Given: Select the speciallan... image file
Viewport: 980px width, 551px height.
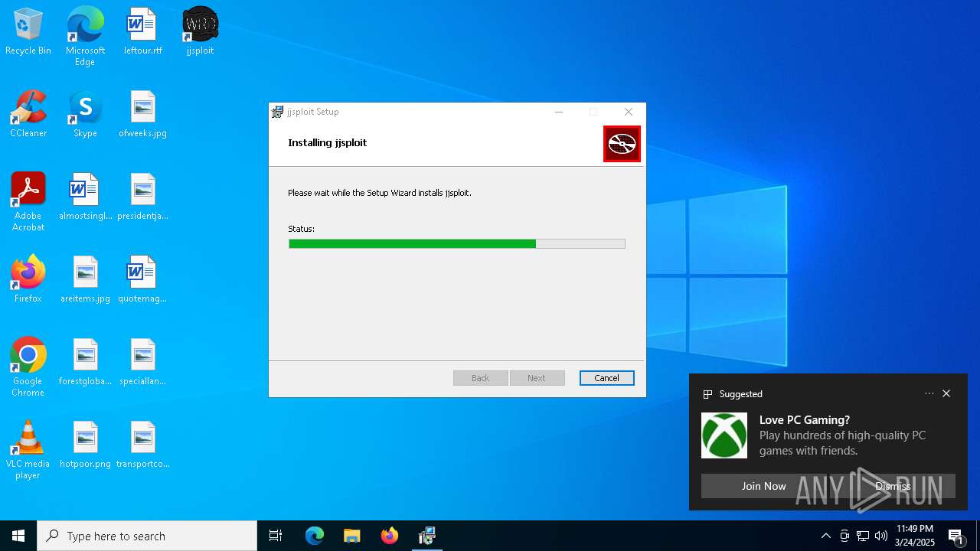Looking at the screenshot, I should coord(143,362).
